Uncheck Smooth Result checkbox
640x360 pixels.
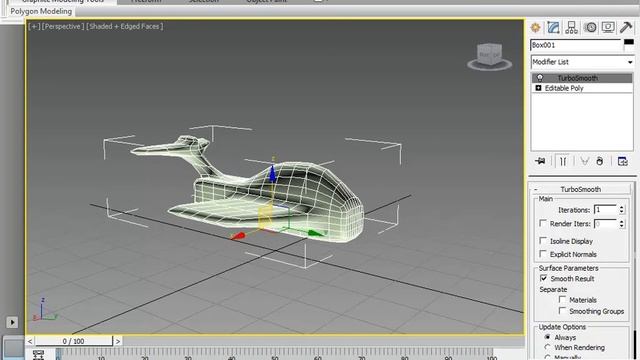click(543, 278)
